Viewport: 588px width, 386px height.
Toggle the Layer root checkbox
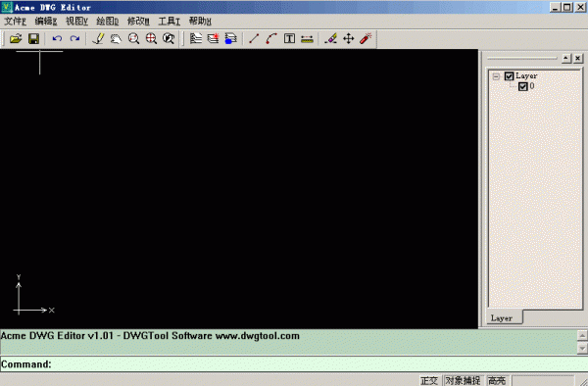[509, 76]
